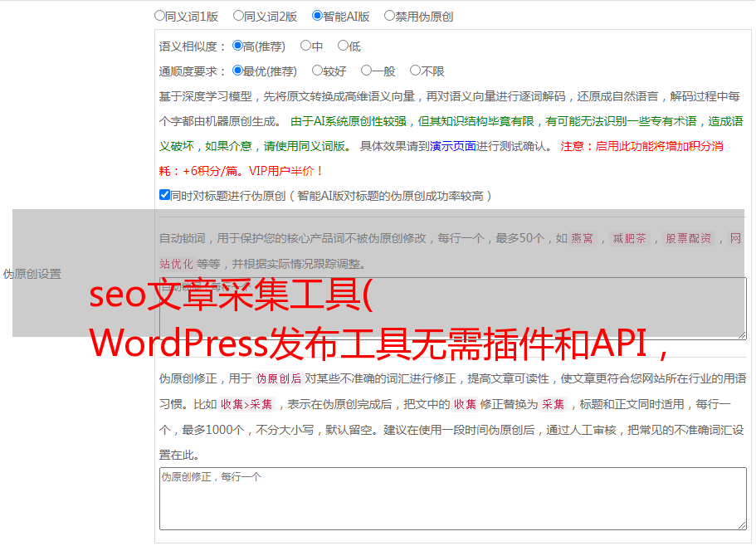Click the 减肥茶 example keyword
The width and height of the screenshot is (756, 546).
tap(629, 238)
